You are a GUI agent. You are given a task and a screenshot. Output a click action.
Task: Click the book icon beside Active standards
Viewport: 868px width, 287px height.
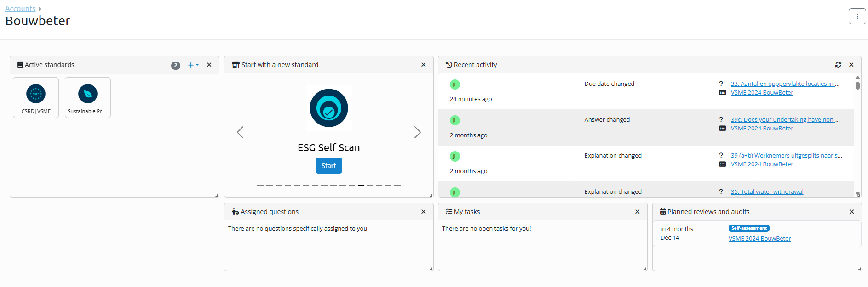(20, 65)
